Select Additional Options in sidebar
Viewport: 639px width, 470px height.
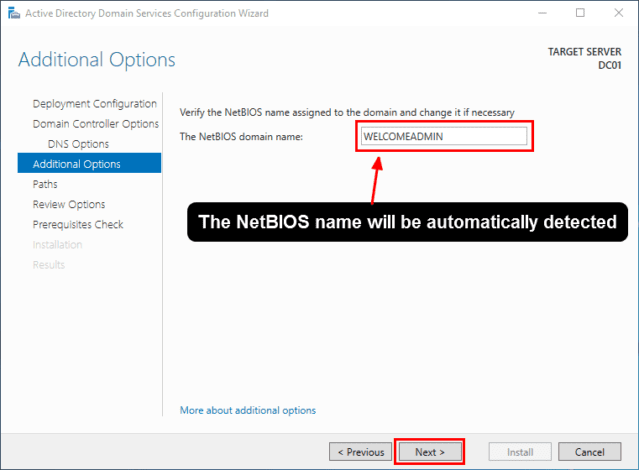tap(89, 163)
